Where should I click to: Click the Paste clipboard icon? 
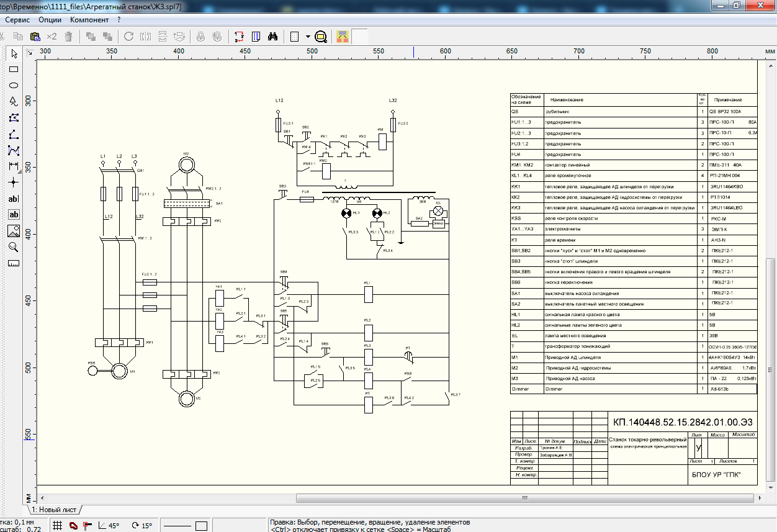pyautogui.click(x=35, y=36)
